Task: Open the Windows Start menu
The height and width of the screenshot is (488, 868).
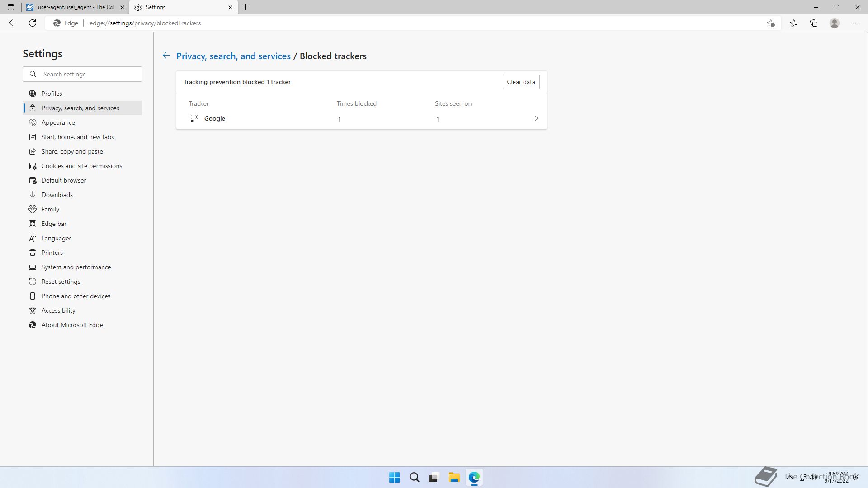Action: point(394,478)
